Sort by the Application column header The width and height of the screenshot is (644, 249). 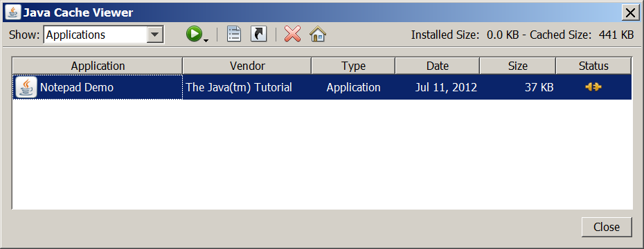point(98,66)
